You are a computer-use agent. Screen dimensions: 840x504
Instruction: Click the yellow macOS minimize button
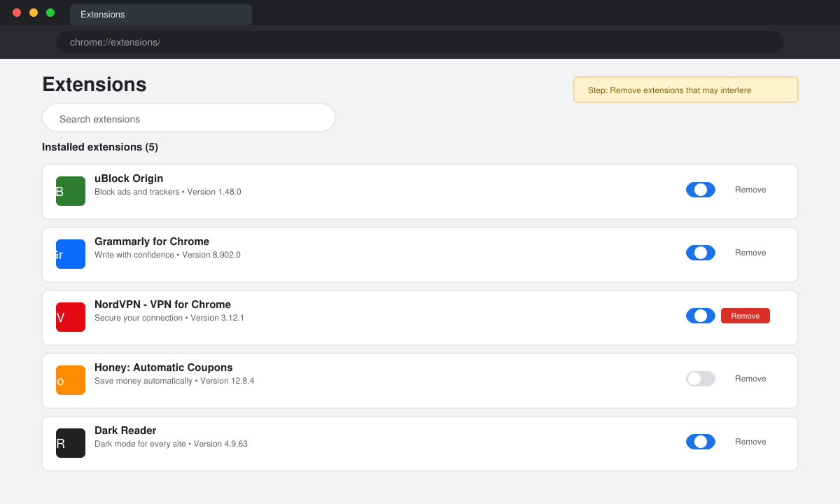(34, 13)
